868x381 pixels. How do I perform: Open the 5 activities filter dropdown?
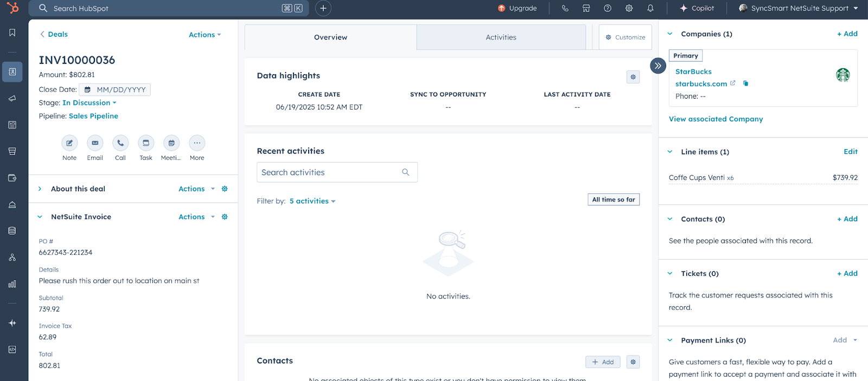(312, 201)
